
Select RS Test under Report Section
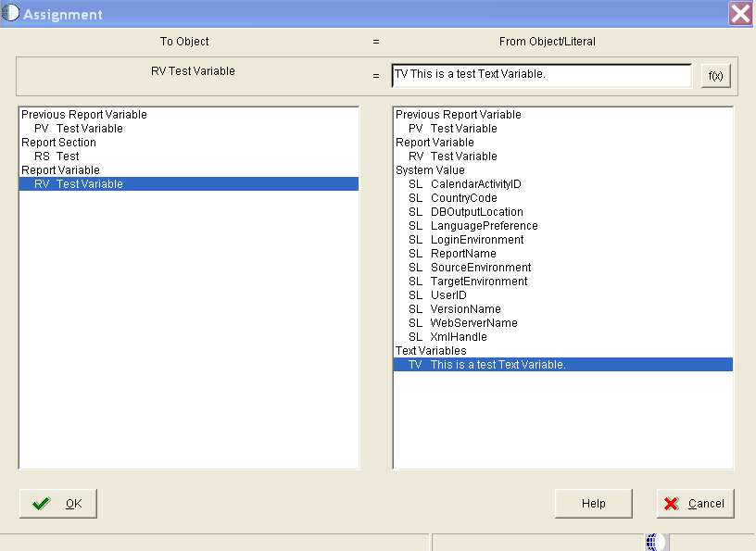(x=67, y=156)
